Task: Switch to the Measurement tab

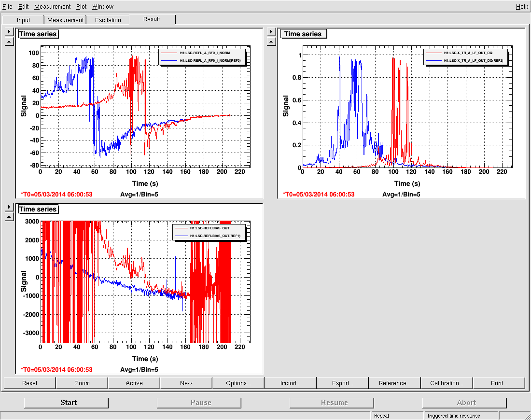Action: 65,20
